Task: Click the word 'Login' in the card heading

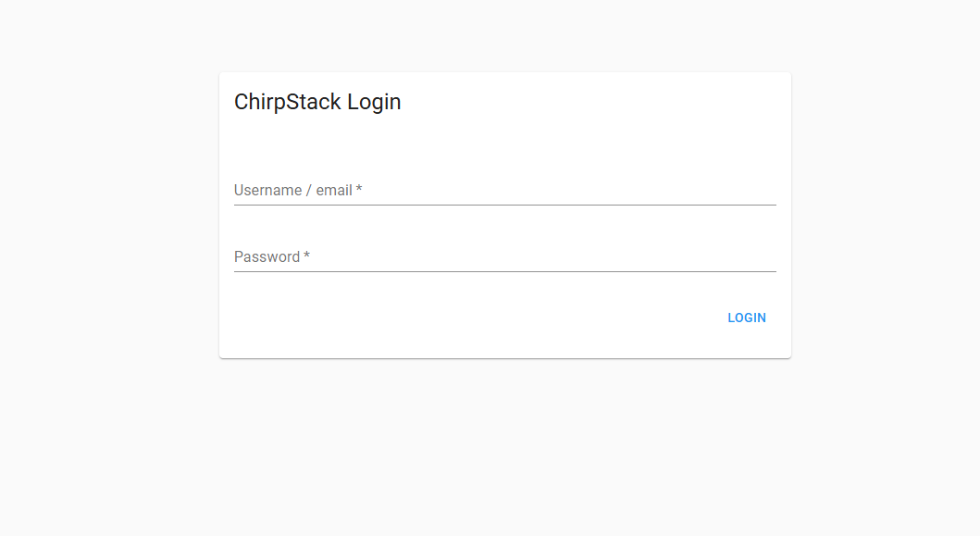Action: click(x=374, y=102)
